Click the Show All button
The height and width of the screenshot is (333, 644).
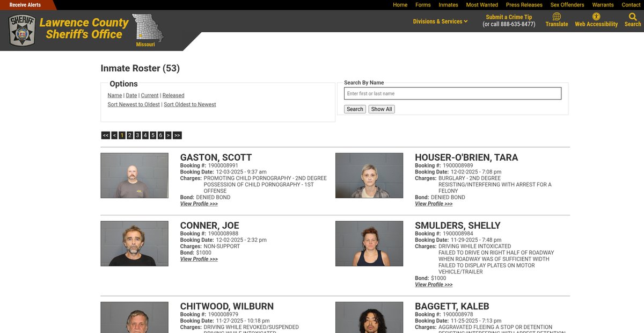382,109
